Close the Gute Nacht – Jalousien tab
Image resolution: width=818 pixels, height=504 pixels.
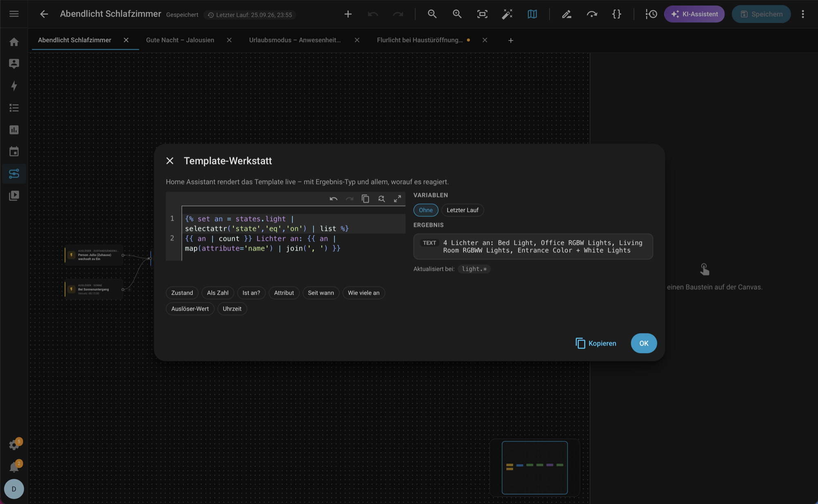click(229, 40)
